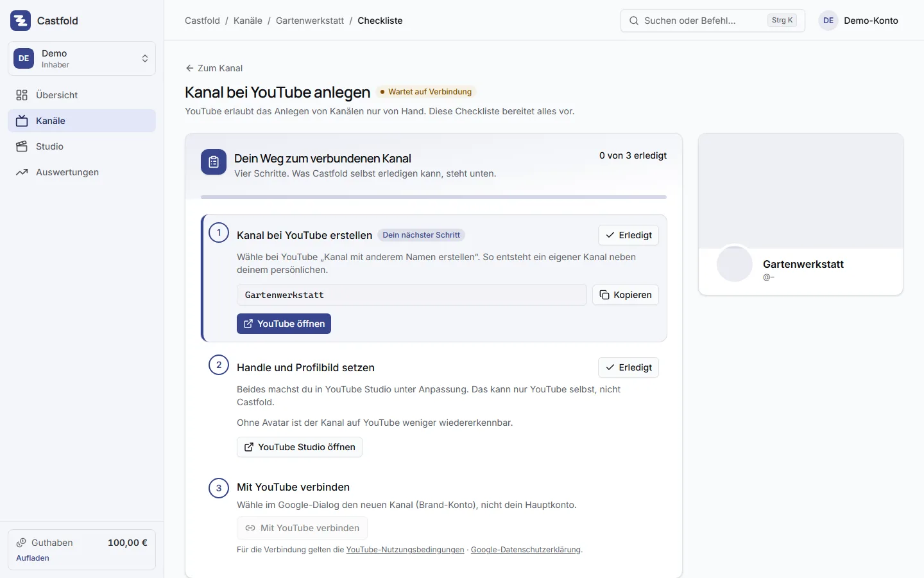This screenshot has height=578, width=924.
Task: Click YouTube Studio öffnen button
Action: [300, 447]
